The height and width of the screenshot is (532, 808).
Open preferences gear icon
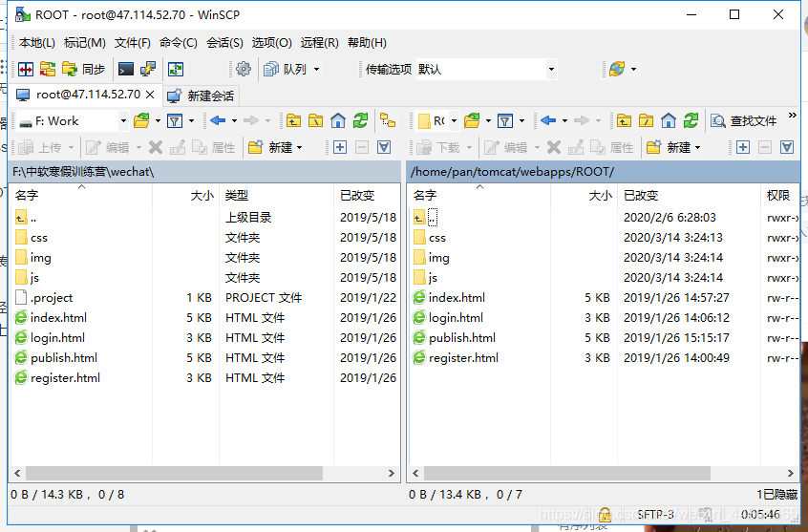click(244, 69)
